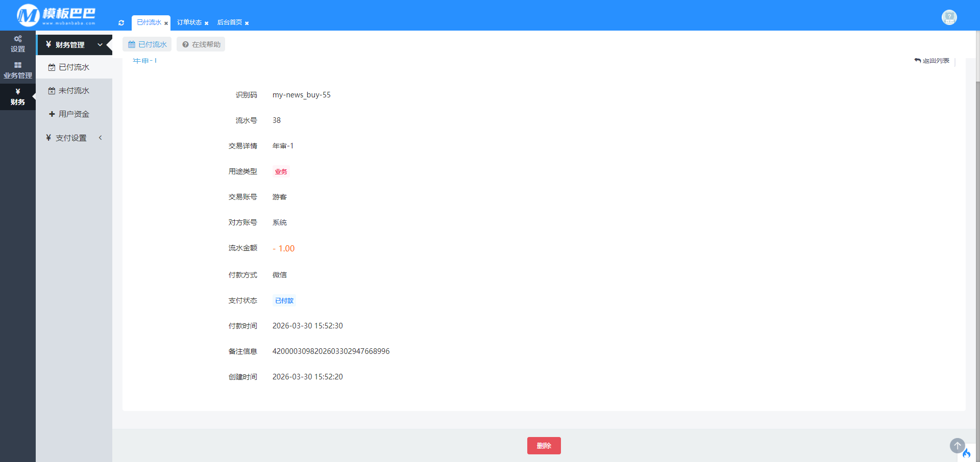Click the flame icon at bottom right
The height and width of the screenshot is (462, 980).
click(x=966, y=453)
